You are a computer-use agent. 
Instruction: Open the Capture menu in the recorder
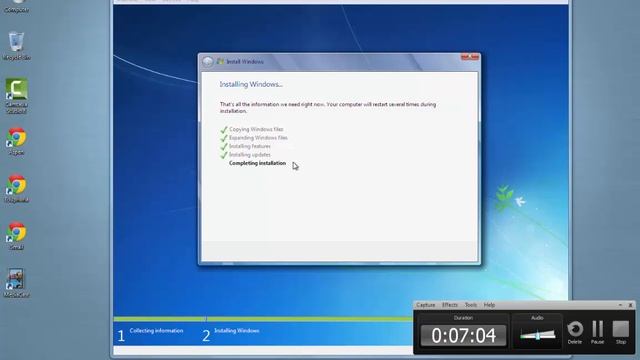[x=425, y=305]
